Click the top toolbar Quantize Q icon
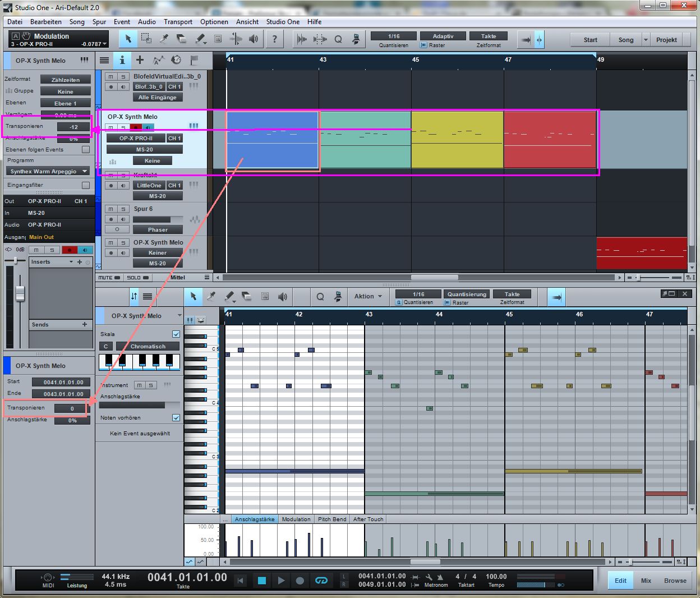700x598 pixels. 338,39
